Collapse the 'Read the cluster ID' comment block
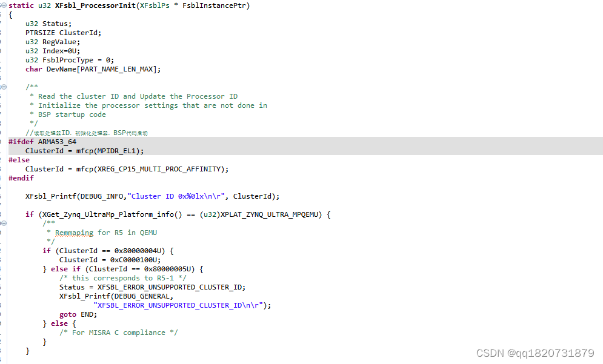This screenshot has width=603, height=364. pyautogui.click(x=4, y=87)
